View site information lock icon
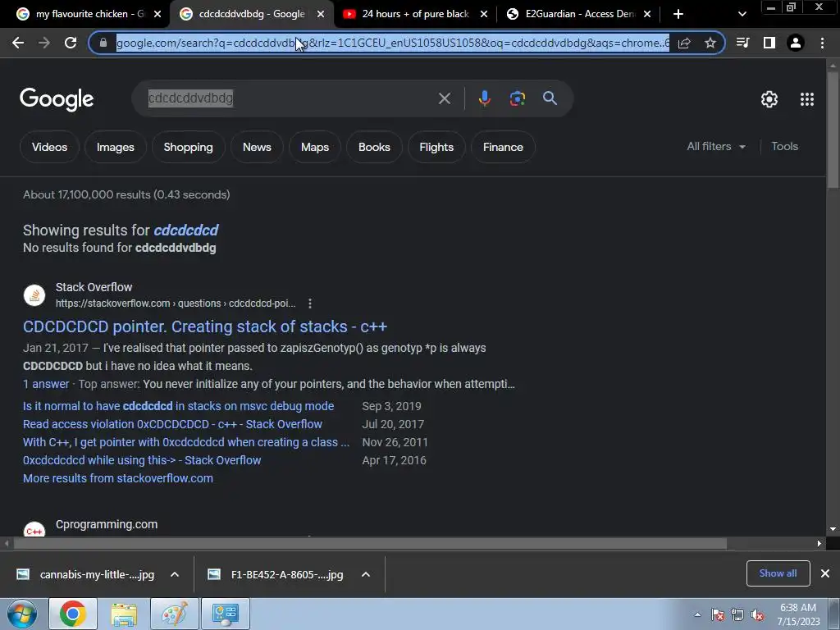The width and height of the screenshot is (840, 630). pyautogui.click(x=103, y=43)
